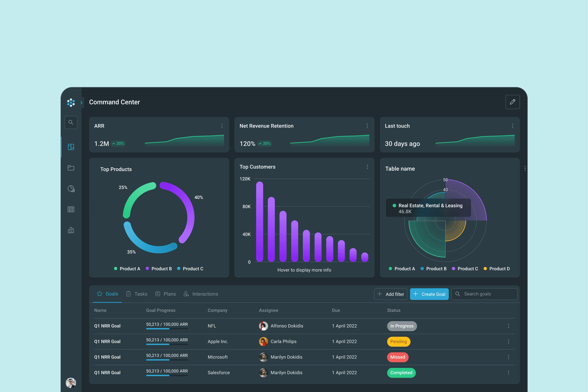Click the app logo icon
Image resolution: width=588 pixels, height=392 pixels.
click(x=71, y=103)
